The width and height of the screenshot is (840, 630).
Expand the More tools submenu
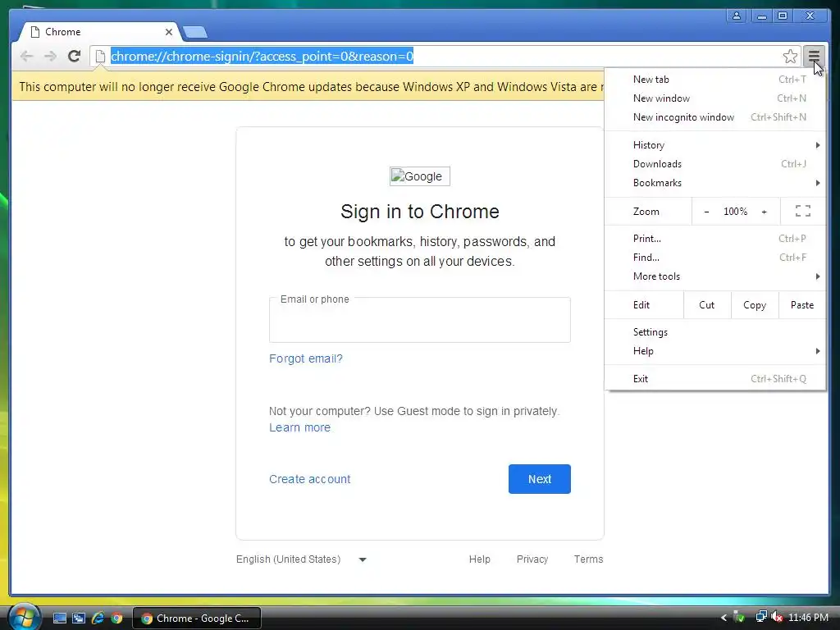(x=715, y=276)
